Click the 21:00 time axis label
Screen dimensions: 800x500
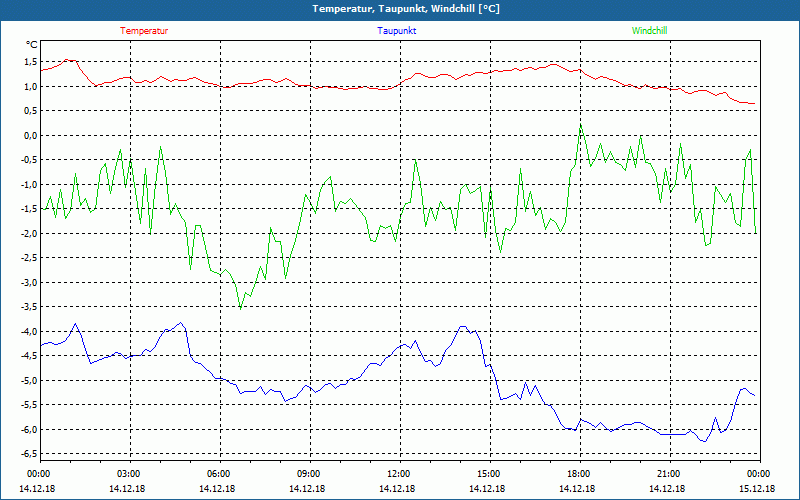click(x=667, y=474)
